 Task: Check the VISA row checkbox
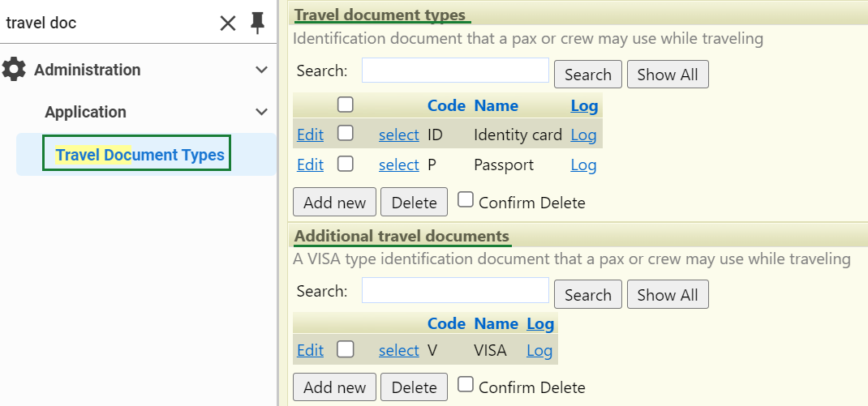click(x=346, y=349)
